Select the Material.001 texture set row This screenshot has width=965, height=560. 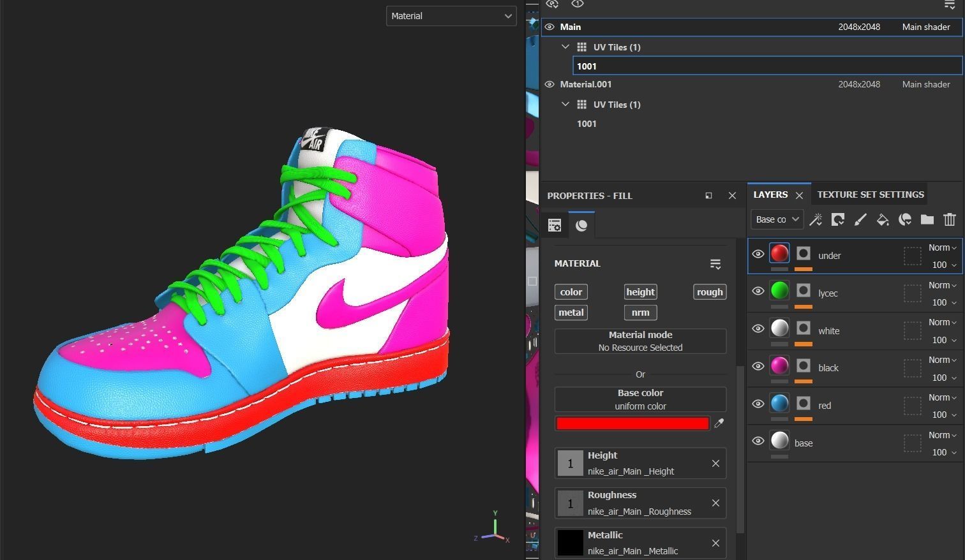click(752, 84)
